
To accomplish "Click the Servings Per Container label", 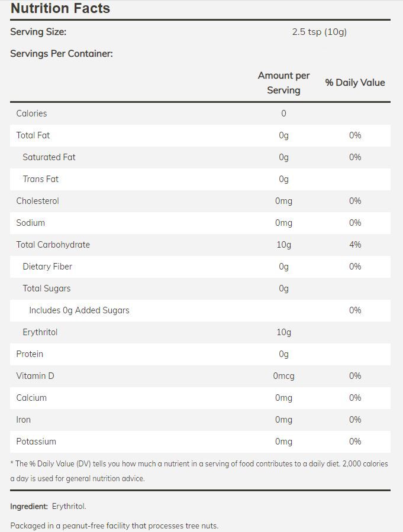I will click(x=61, y=54).
